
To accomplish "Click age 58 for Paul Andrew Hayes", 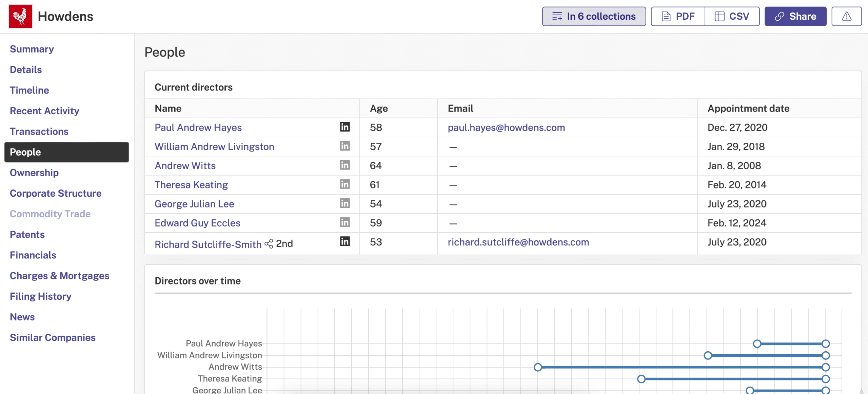I will (376, 127).
